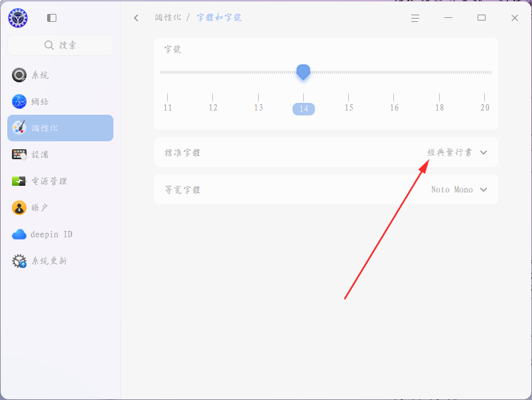This screenshot has width=532, height=400.
Task: Set font size to 15
Action: pos(349,107)
